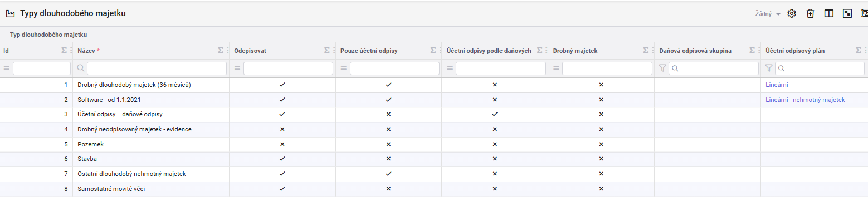The height and width of the screenshot is (201, 868).
Task: Click the checkered pattern view icon
Action: (x=847, y=13)
